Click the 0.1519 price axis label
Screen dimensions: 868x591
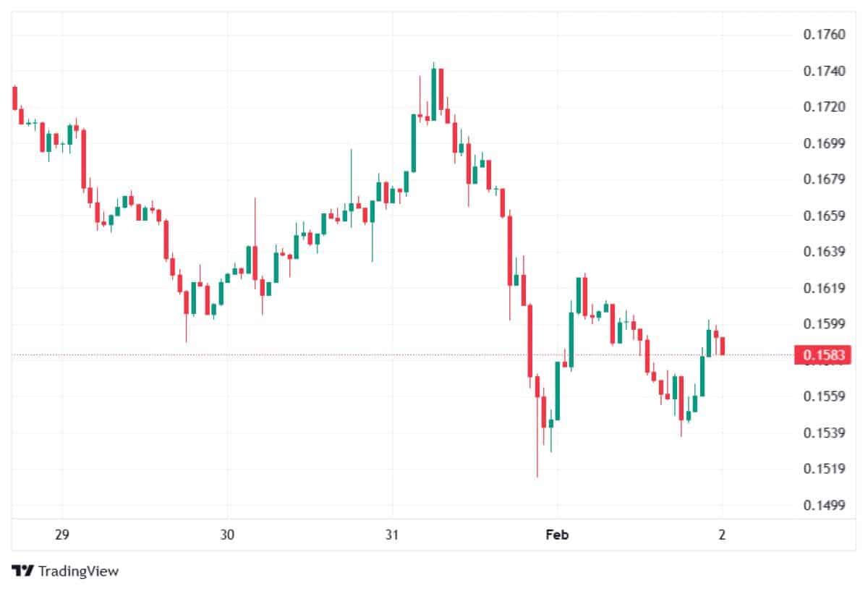coord(823,469)
